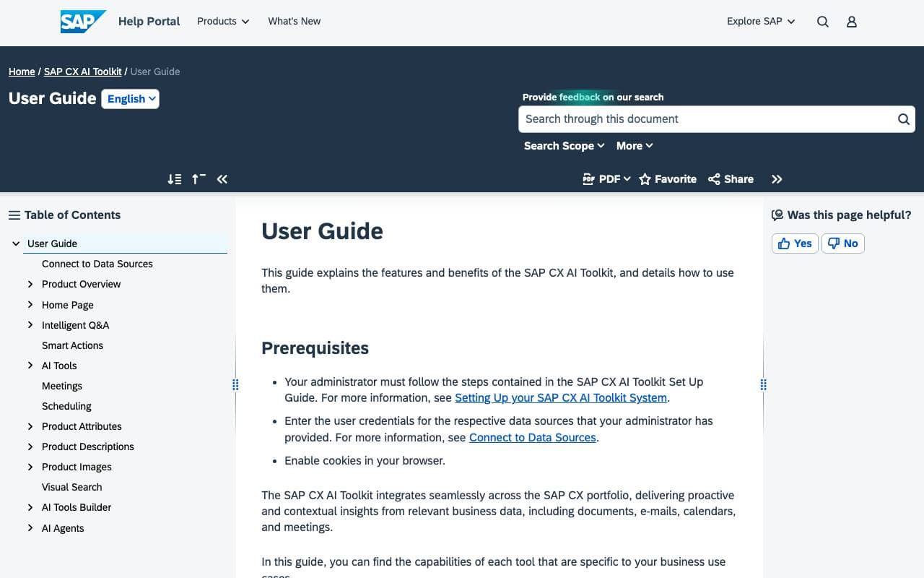
Task: Expand the Intelligent Q&A node
Action: click(x=30, y=325)
